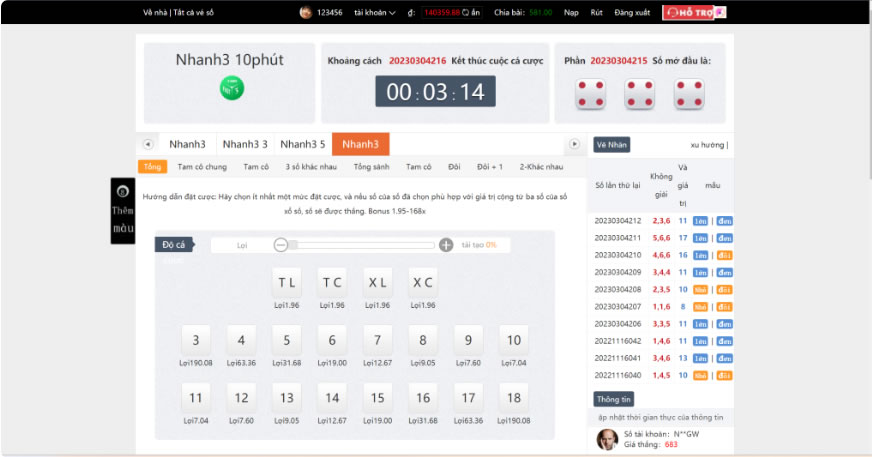
Task: Click the Đô cá label tag
Action: [x=174, y=245]
